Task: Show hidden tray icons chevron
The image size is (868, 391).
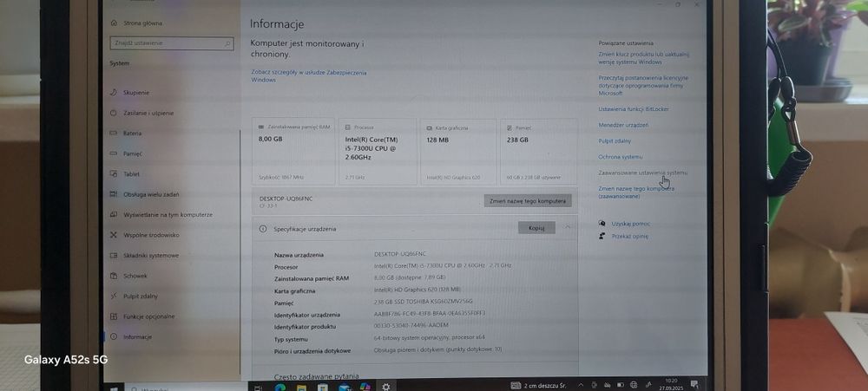Action: tap(580, 385)
